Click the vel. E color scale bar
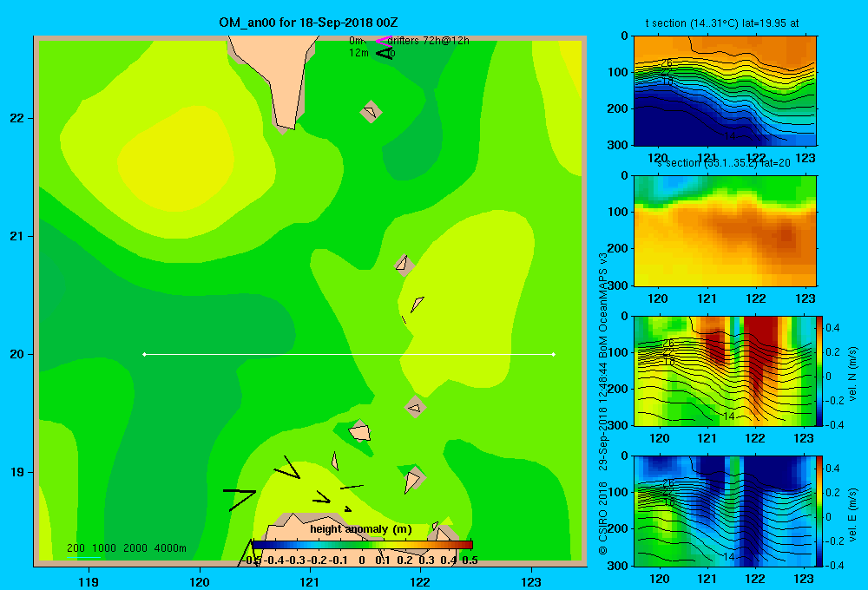 pos(819,510)
